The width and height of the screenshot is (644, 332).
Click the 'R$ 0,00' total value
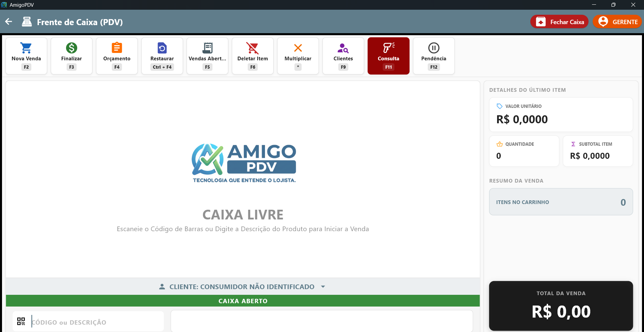pyautogui.click(x=561, y=312)
